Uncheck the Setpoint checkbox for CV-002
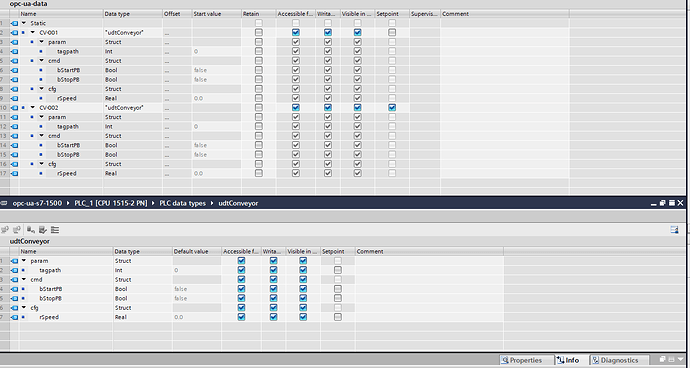 (x=392, y=107)
